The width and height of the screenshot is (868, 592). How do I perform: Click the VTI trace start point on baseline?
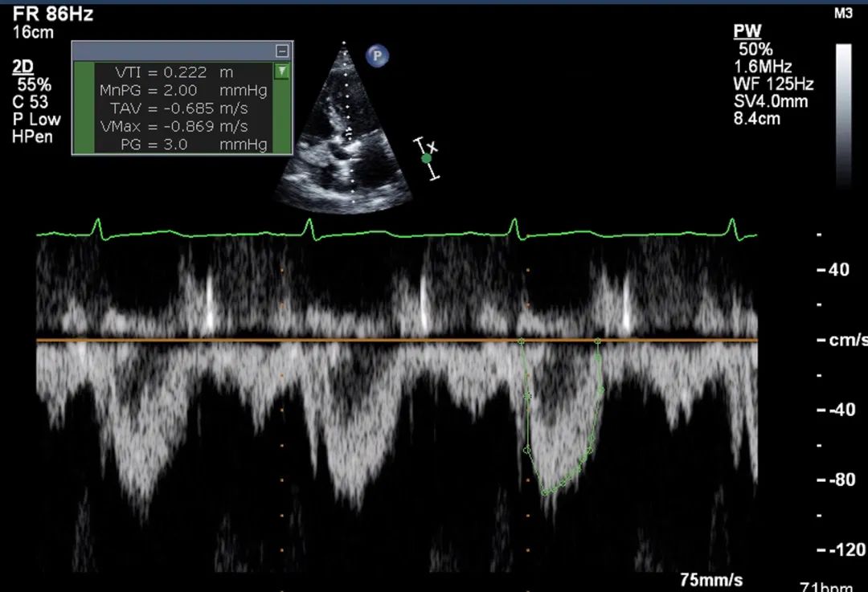pyautogui.click(x=521, y=341)
